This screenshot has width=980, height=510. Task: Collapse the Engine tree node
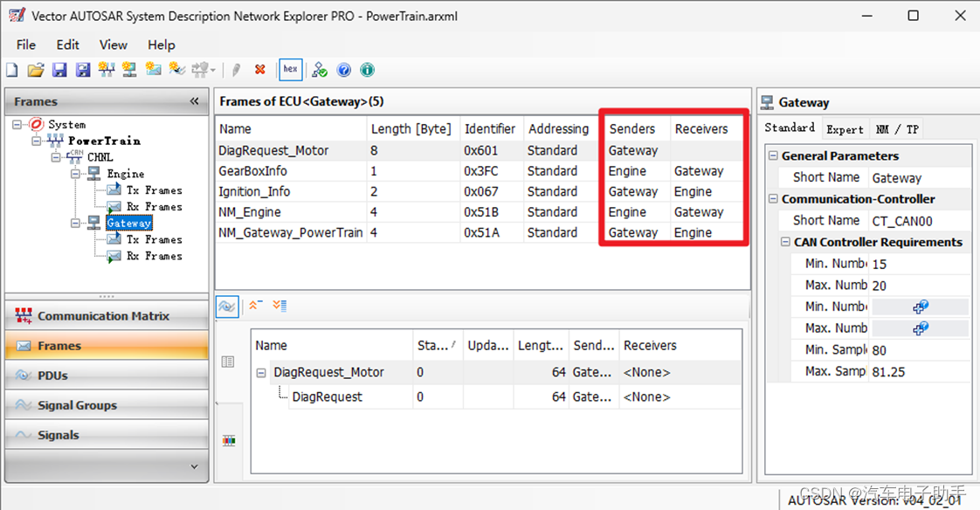pyautogui.click(x=75, y=174)
